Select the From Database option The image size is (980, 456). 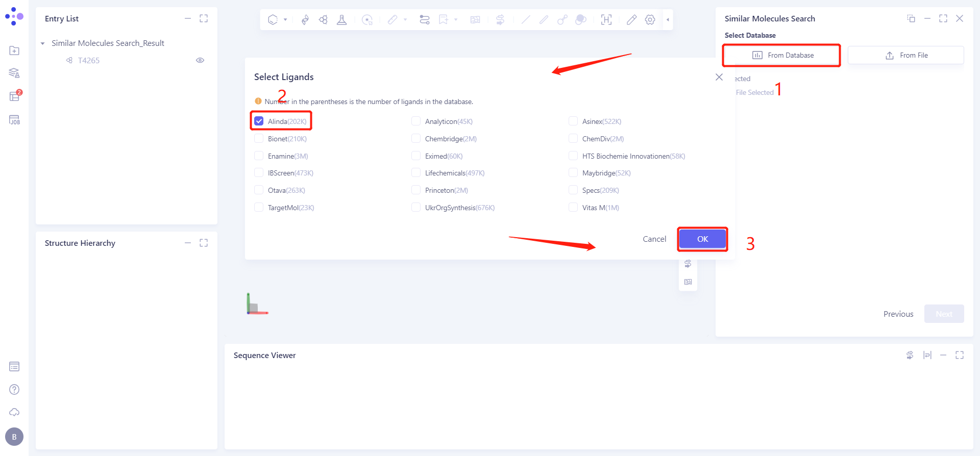point(782,55)
